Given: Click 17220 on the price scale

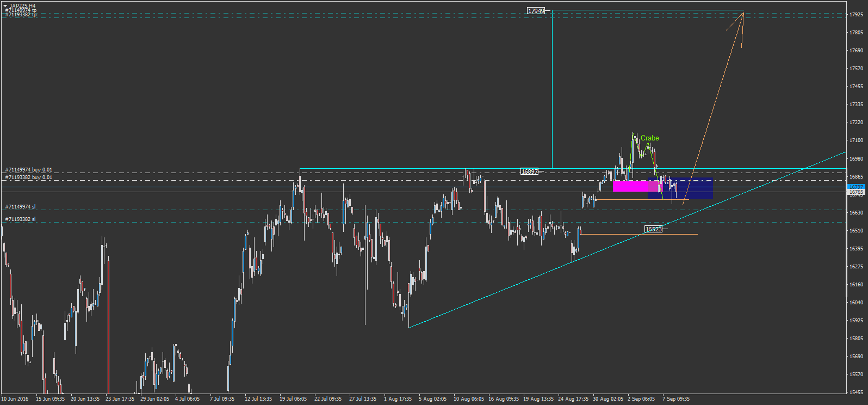Looking at the screenshot, I should click(856, 122).
